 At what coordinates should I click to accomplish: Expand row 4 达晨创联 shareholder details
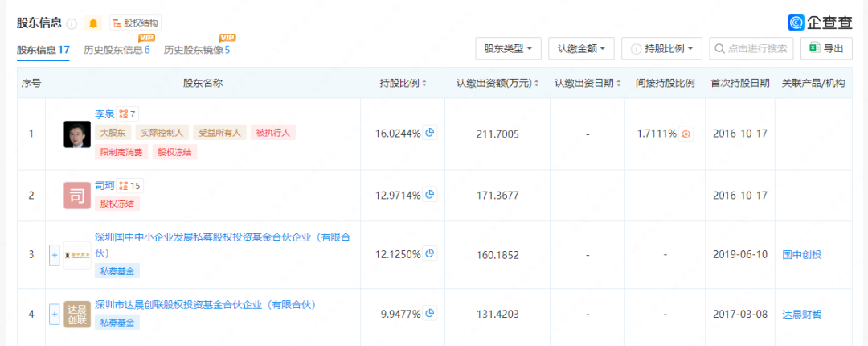point(55,314)
